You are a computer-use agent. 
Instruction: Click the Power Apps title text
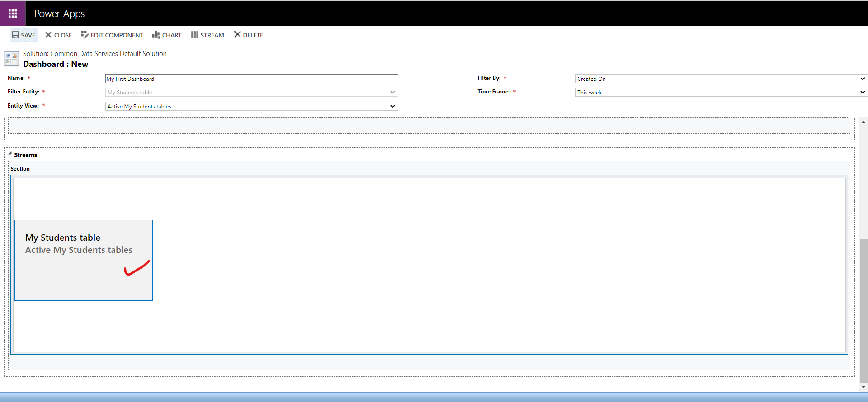tap(59, 14)
